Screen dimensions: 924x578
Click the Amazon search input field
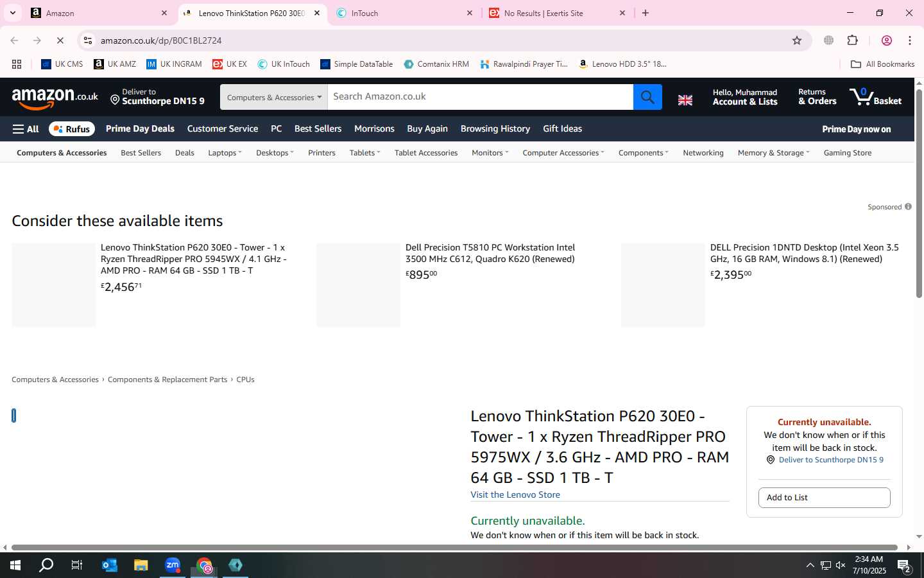point(480,97)
